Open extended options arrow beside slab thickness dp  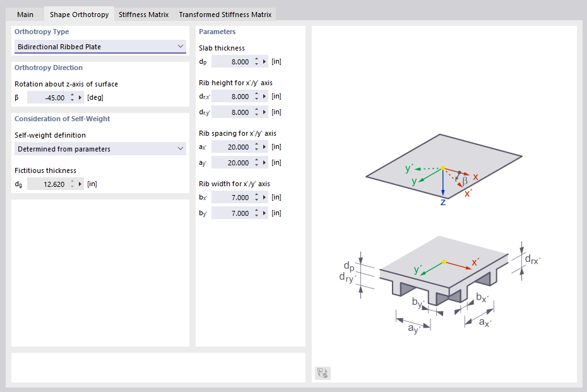click(264, 61)
